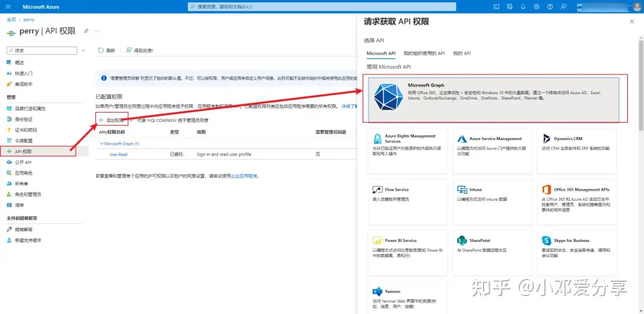Open the directory and subscription filter icon
This screenshot has width=644, height=314.
(x=510, y=7)
